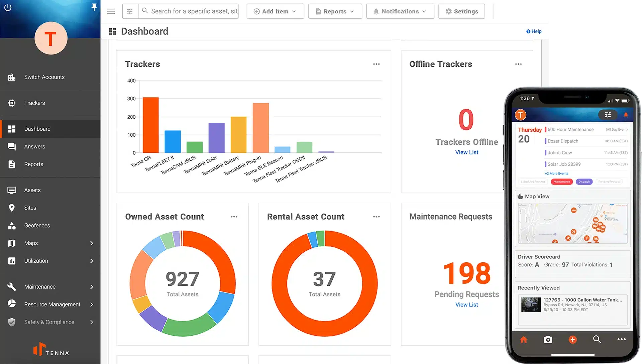Screen dimensions: 642x364
Task: Expand the Maps submenu chevron
Action: pos(92,243)
